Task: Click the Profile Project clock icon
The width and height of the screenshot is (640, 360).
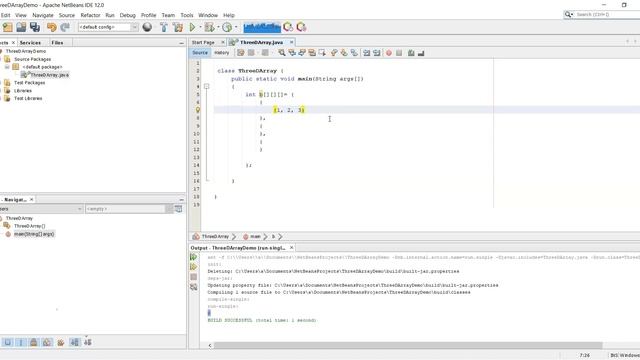Action: coord(227,27)
